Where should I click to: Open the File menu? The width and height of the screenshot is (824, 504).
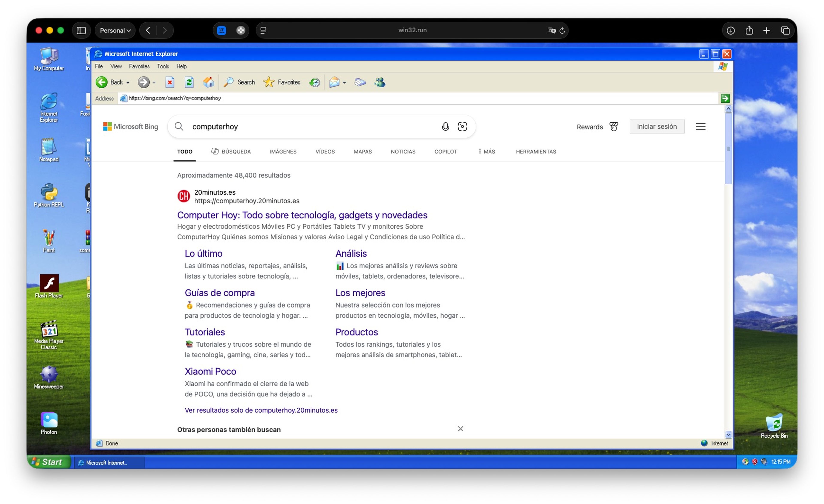(99, 66)
